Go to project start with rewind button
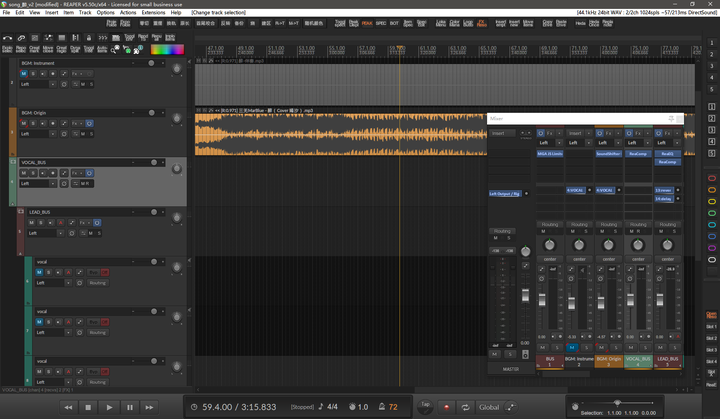Image resolution: width=720 pixels, height=419 pixels. (x=67, y=407)
